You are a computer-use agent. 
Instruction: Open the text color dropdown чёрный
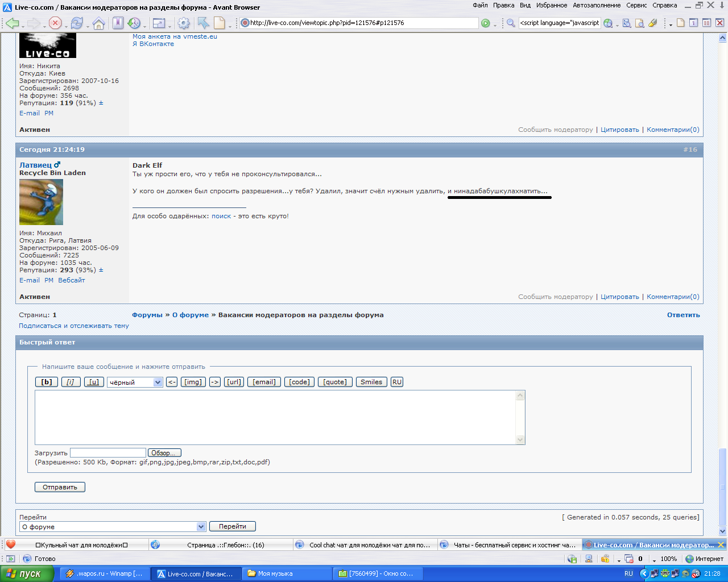(x=135, y=383)
